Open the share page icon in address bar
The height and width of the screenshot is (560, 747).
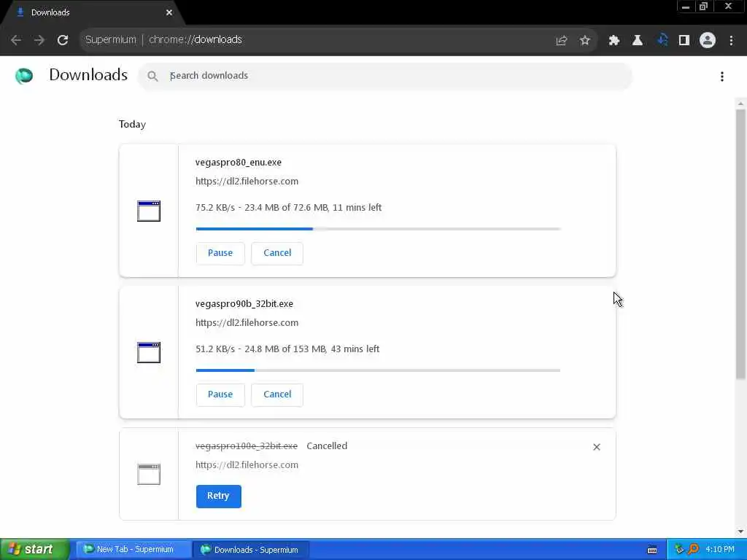[562, 41]
